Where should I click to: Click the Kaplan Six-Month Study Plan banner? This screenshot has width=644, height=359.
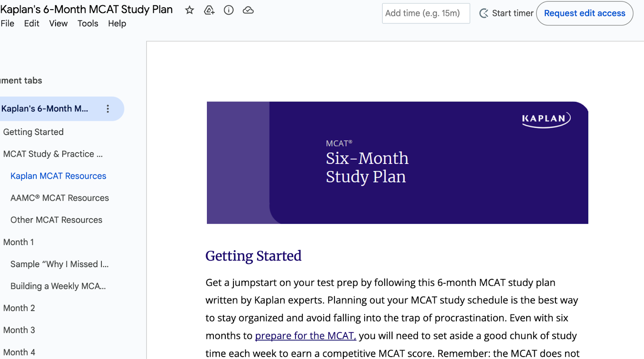point(397,163)
